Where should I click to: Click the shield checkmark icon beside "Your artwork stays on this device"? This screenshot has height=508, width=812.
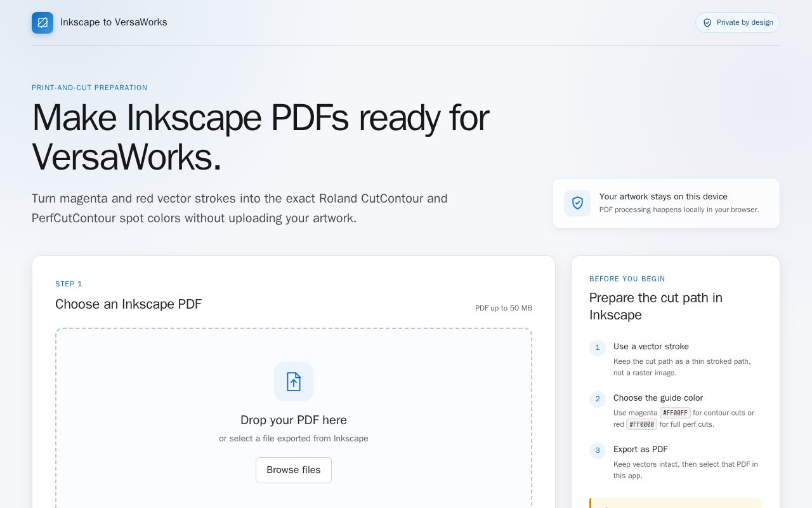(577, 203)
